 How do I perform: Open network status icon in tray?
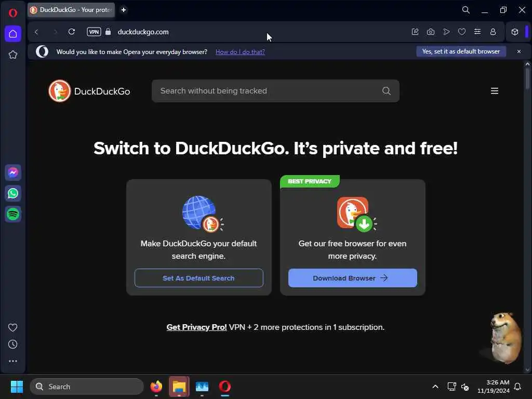point(451,387)
